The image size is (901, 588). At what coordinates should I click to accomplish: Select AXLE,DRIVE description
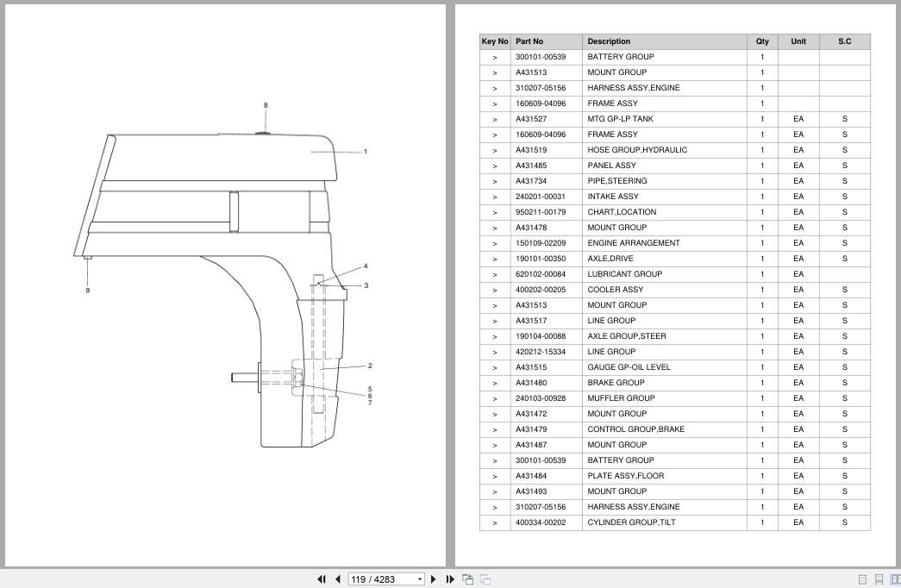(x=610, y=259)
